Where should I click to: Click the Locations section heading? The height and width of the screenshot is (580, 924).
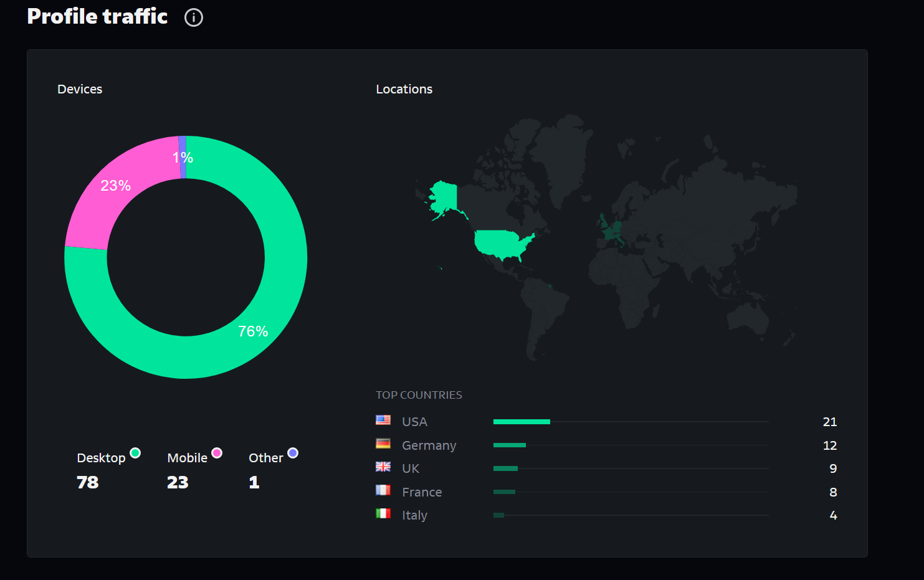click(404, 89)
